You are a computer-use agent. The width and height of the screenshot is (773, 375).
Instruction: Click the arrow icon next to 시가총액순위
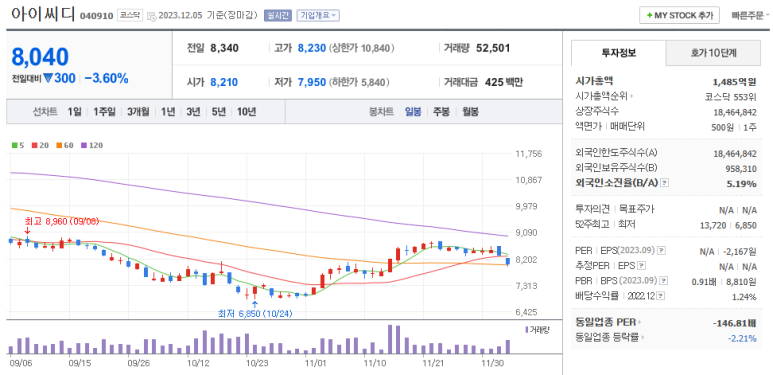[632, 96]
